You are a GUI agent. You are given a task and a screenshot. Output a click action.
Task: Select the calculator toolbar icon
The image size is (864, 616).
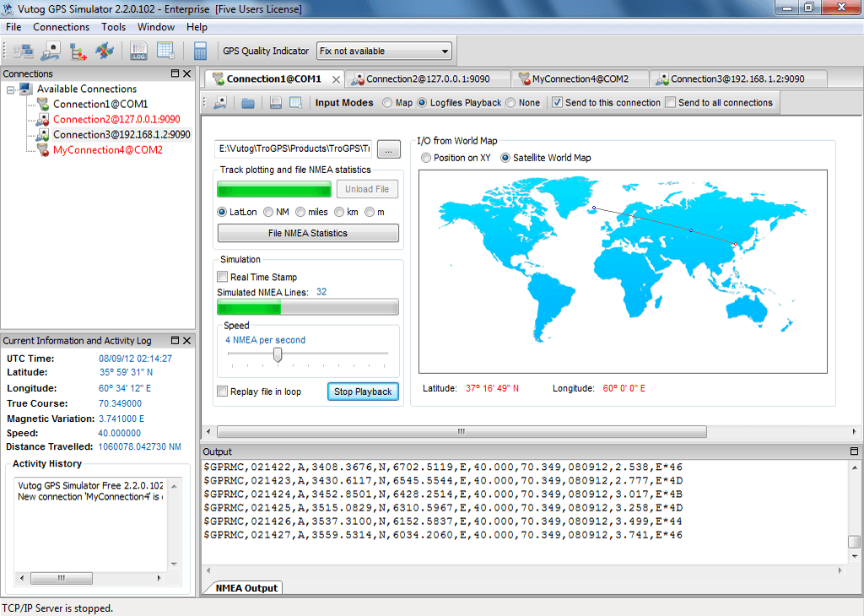(x=200, y=51)
